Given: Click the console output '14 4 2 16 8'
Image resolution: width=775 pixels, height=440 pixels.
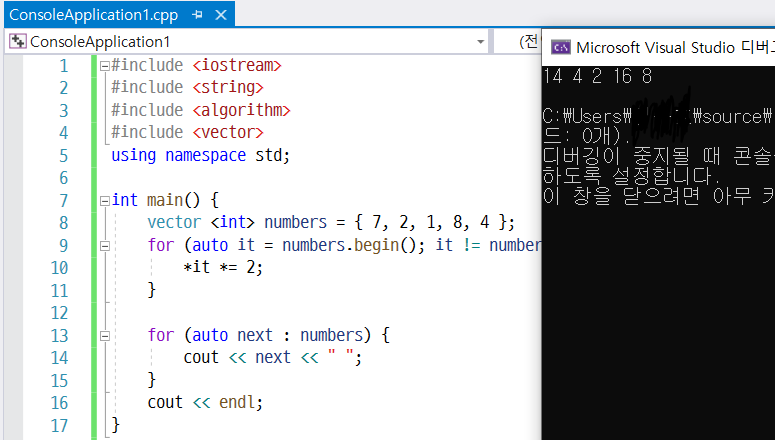Looking at the screenshot, I should coord(598,76).
